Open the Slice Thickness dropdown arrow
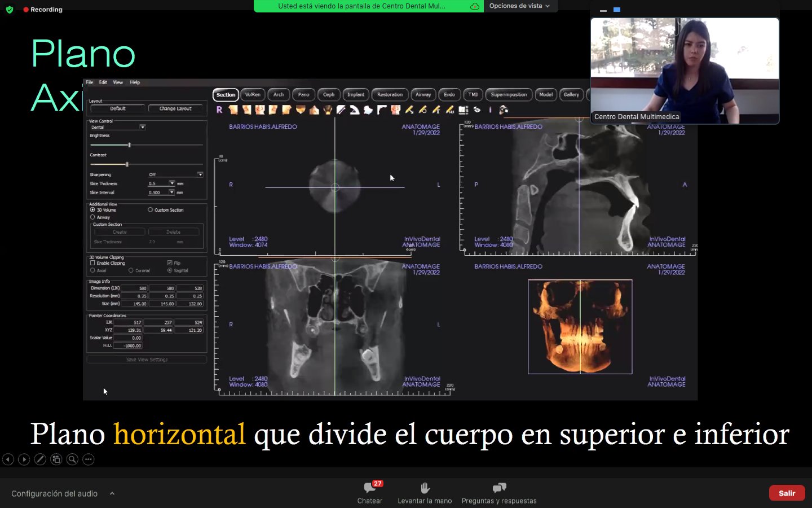This screenshot has height=508, width=812. (x=172, y=183)
